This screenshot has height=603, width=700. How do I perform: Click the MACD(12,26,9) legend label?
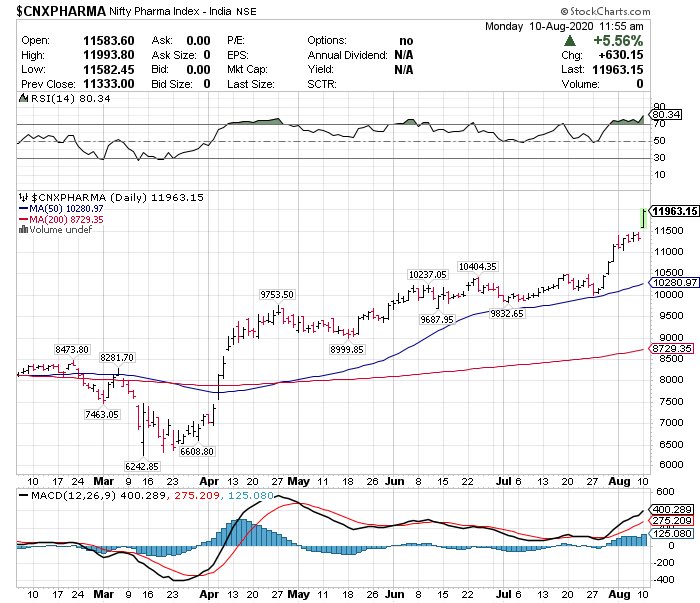point(75,495)
